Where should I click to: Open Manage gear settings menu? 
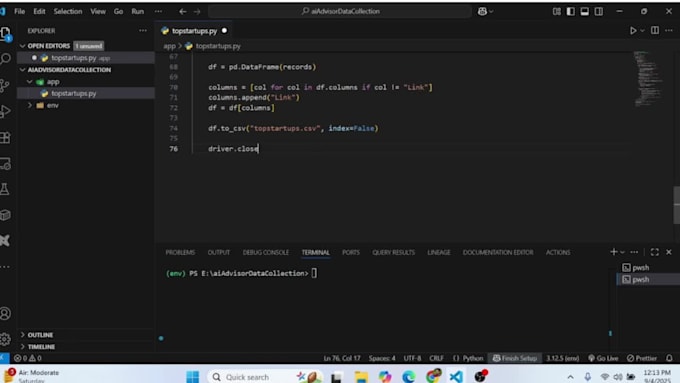pyautogui.click(x=5, y=339)
